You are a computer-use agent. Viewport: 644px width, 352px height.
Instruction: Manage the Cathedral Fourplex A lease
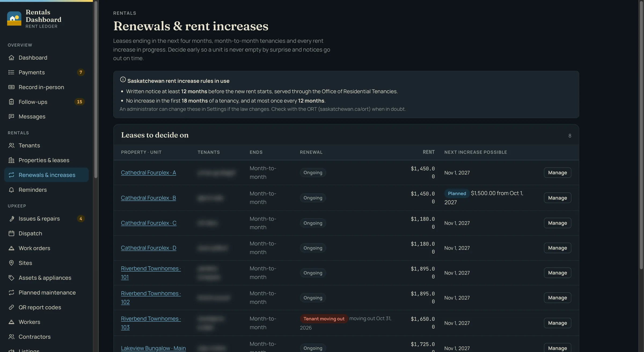click(557, 172)
